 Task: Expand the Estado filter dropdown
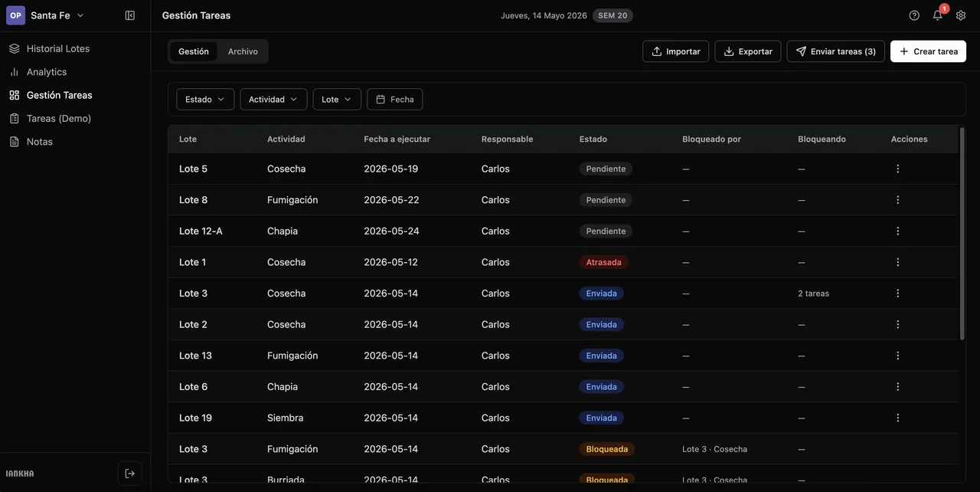pyautogui.click(x=205, y=99)
